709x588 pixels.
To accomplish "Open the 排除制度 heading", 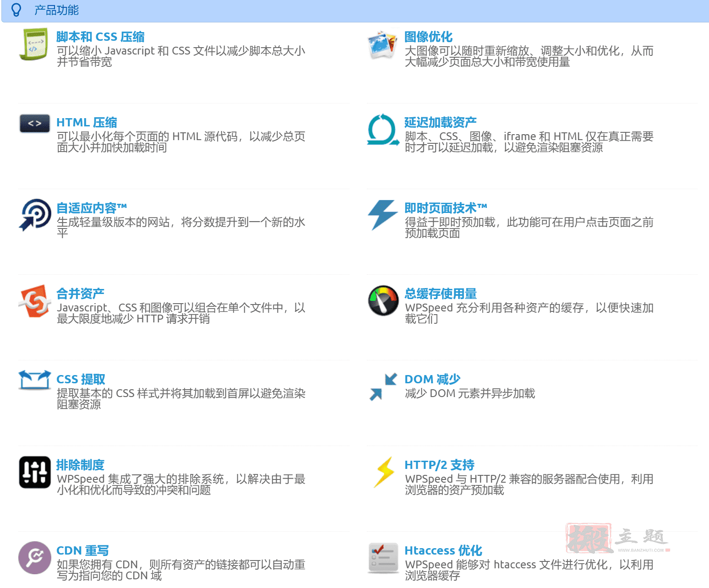I will pos(80,465).
